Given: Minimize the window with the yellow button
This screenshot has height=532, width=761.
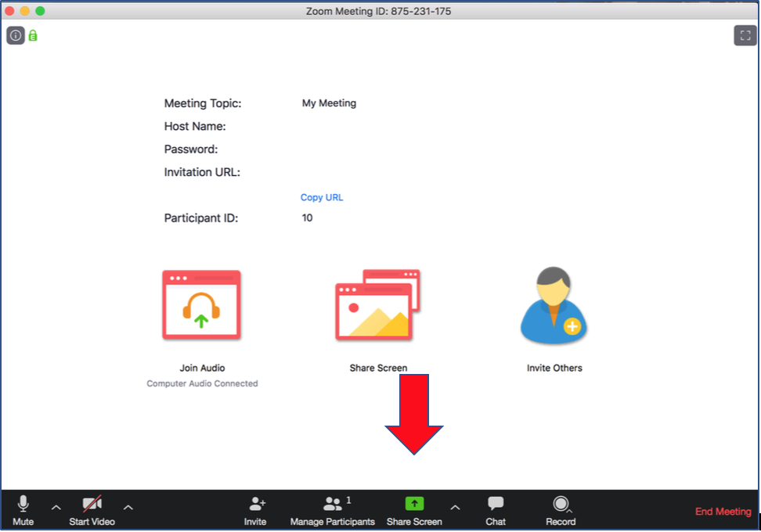Looking at the screenshot, I should coord(25,11).
